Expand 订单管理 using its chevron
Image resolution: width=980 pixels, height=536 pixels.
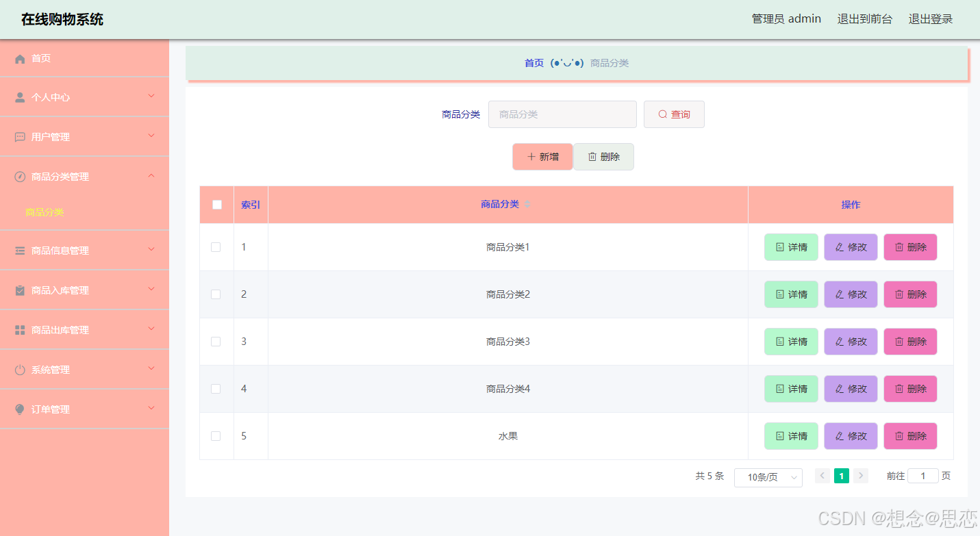point(151,409)
